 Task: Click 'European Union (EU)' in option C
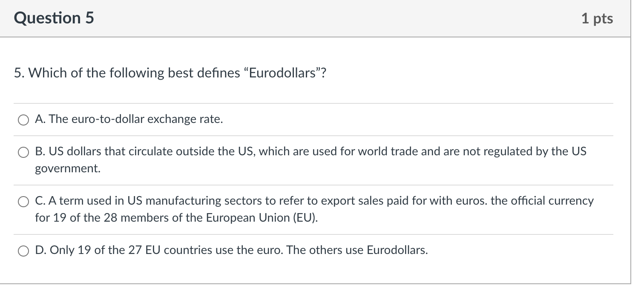(x=262, y=218)
